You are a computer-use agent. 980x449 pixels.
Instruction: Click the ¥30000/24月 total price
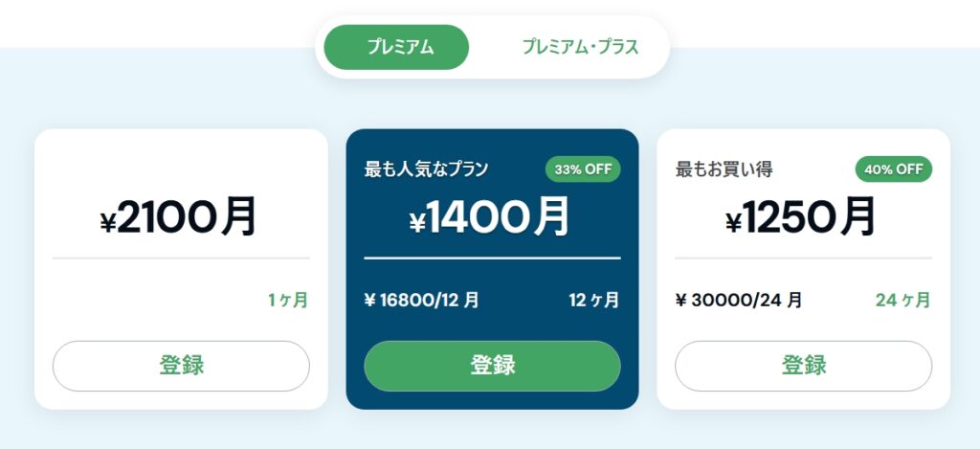pyautogui.click(x=739, y=301)
